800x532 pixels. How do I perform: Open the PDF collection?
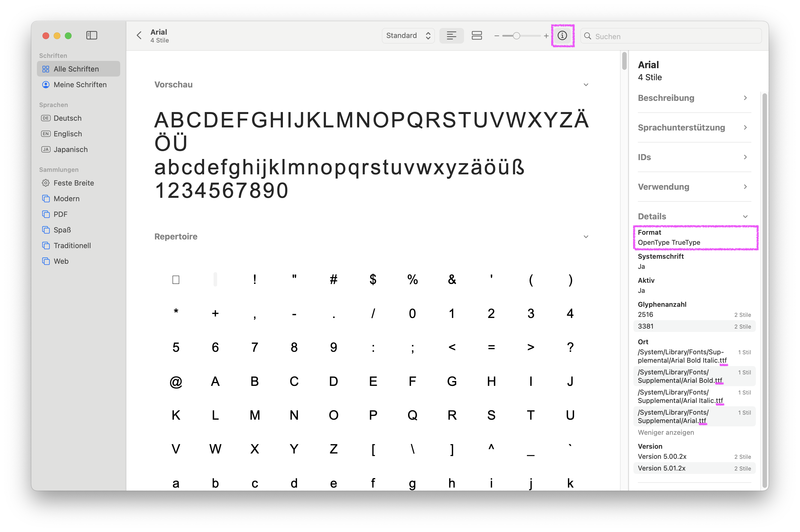tap(78, 214)
